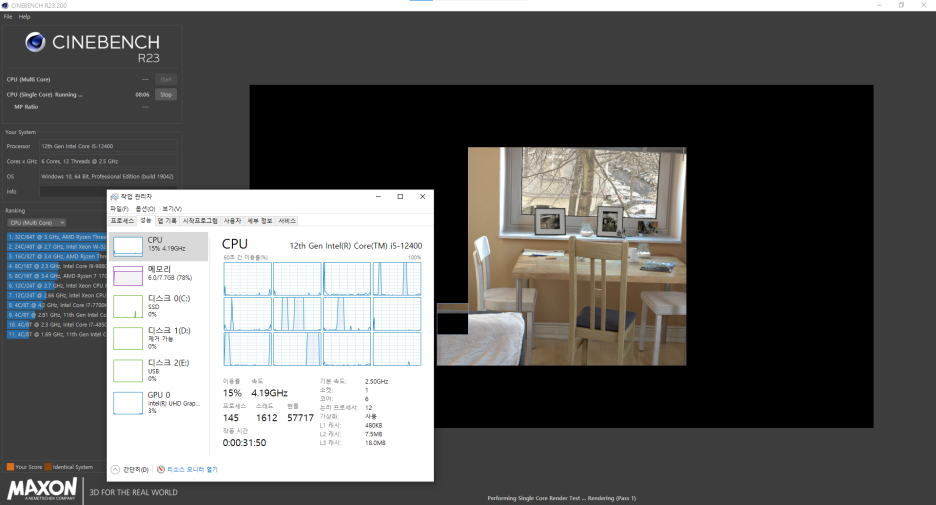This screenshot has height=505, width=936.
Task: Click 간단히(D) fewer details button
Action: (130, 469)
